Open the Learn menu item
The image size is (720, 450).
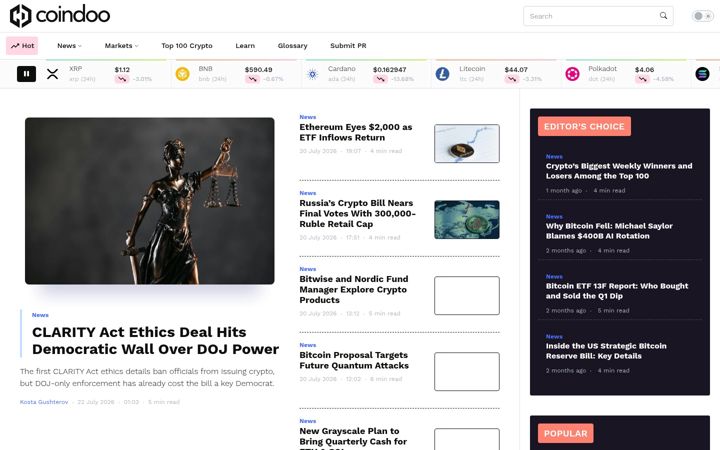coord(245,45)
